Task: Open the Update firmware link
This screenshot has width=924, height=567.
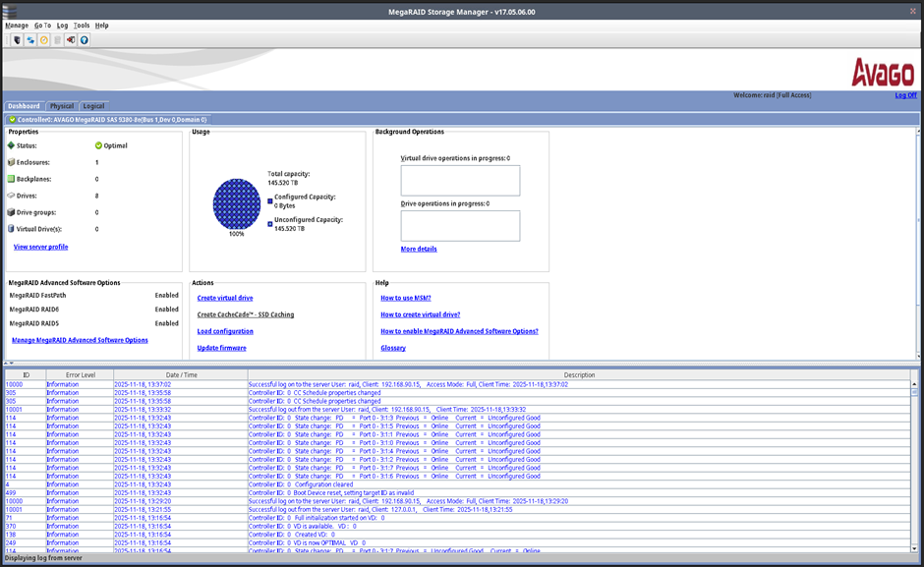Action: tap(221, 348)
